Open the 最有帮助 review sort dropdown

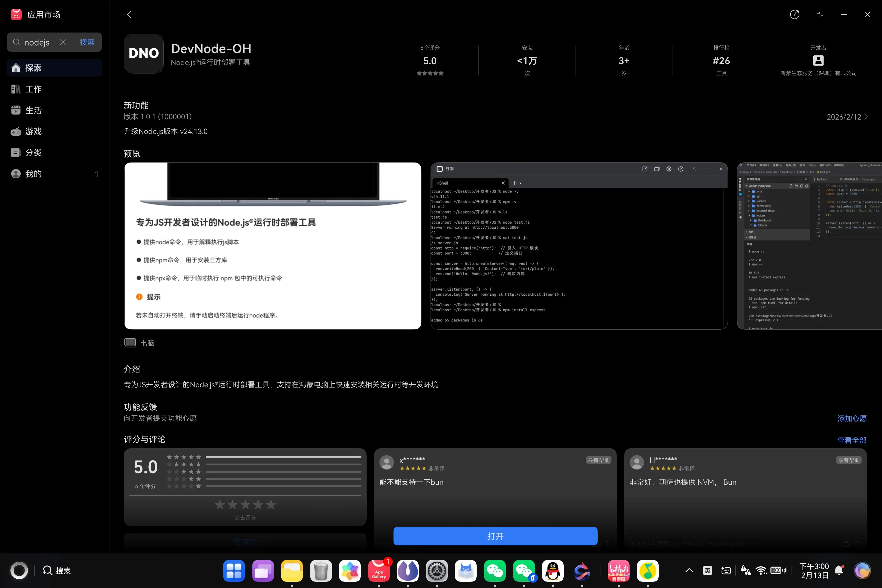click(x=598, y=460)
